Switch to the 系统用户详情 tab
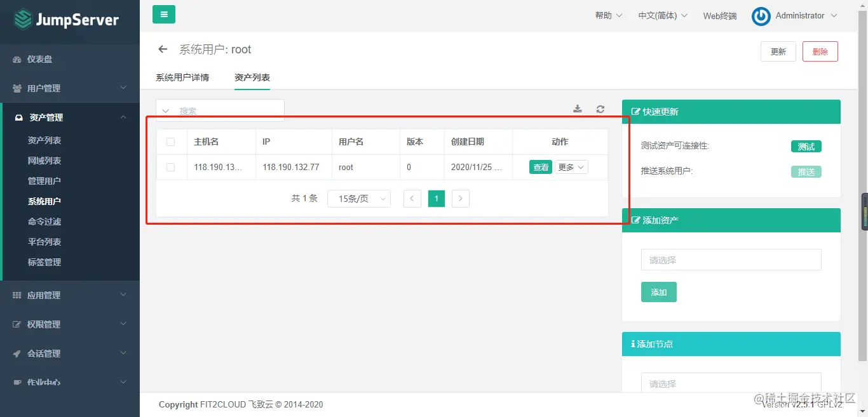Viewport: 868px width, 417px height. pos(182,77)
